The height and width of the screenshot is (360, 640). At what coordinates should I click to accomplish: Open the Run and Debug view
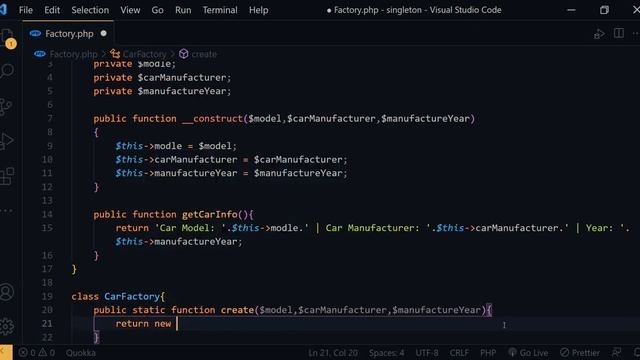point(7,141)
